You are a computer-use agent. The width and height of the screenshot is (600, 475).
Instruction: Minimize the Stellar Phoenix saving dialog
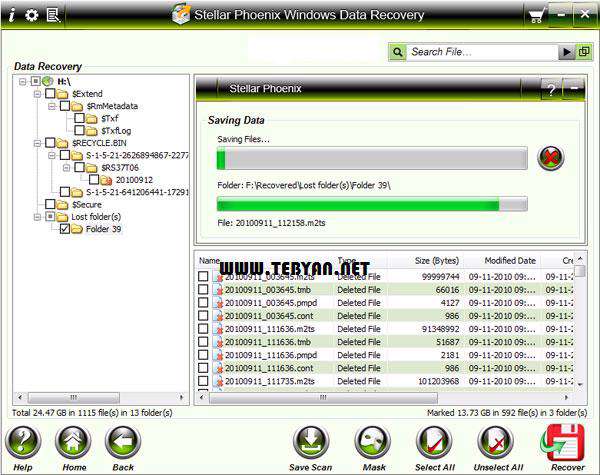tap(574, 89)
